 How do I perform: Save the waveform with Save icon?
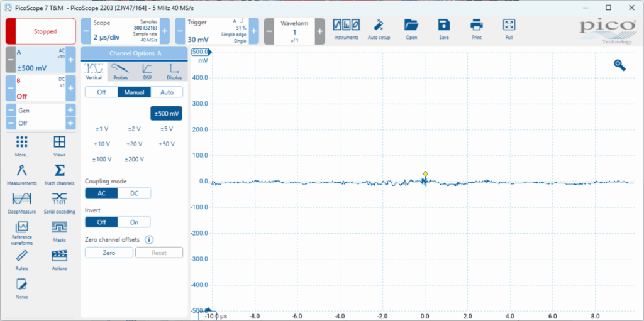click(x=443, y=29)
